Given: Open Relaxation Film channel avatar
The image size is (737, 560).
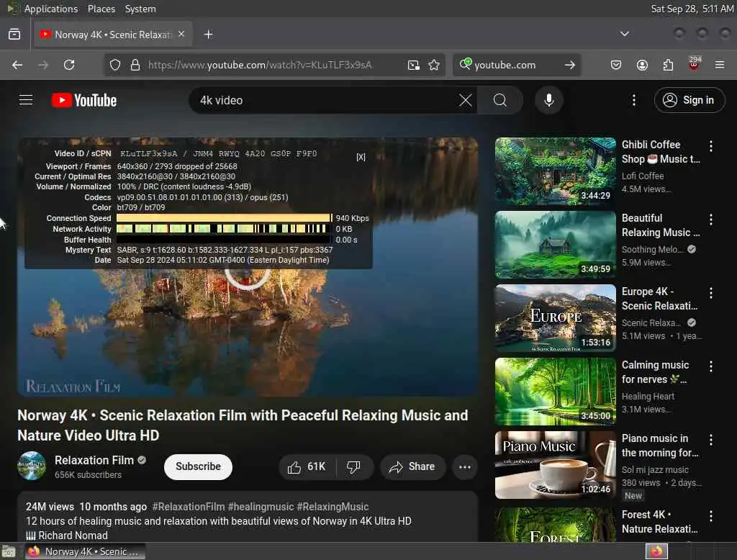Looking at the screenshot, I should (32, 466).
